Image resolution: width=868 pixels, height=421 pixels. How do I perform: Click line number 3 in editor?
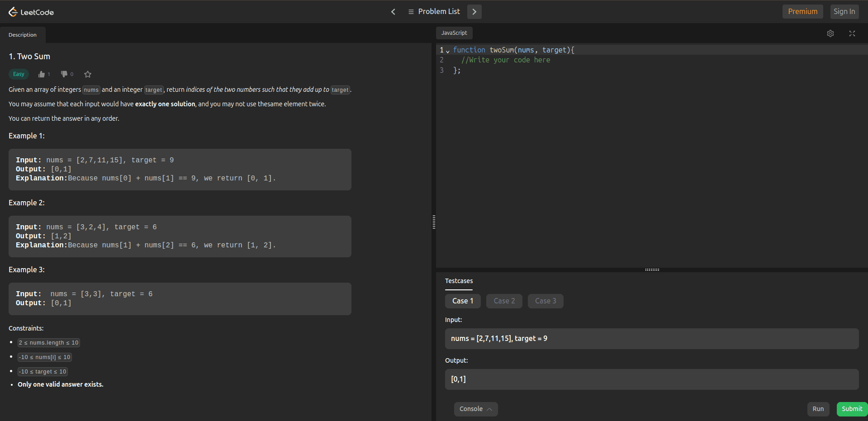coord(442,71)
